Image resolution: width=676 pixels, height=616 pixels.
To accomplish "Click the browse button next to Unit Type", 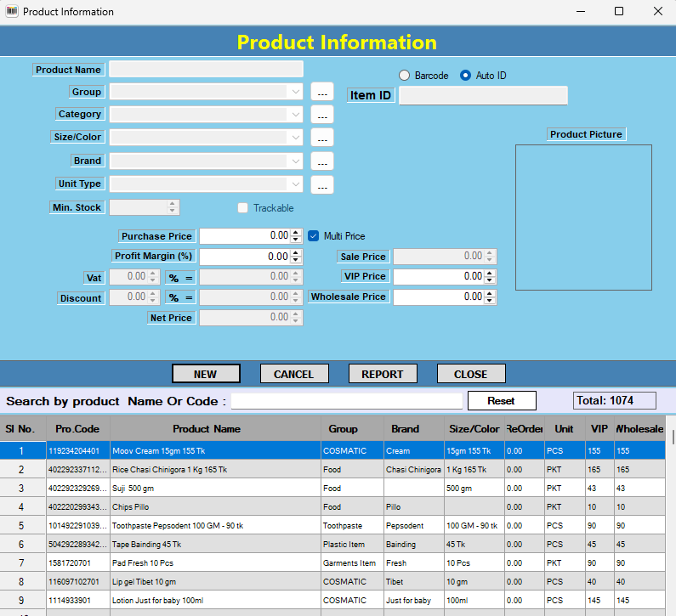I will (322, 184).
